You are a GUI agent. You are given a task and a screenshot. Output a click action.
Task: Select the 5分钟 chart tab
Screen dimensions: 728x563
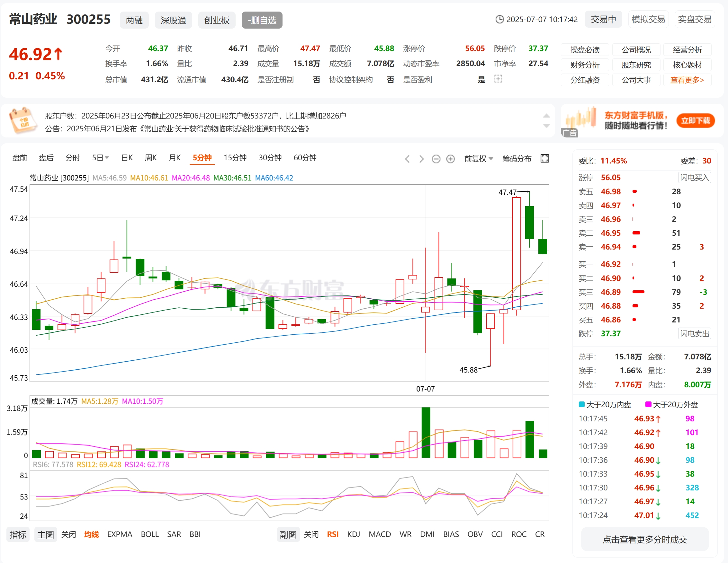tap(202, 158)
